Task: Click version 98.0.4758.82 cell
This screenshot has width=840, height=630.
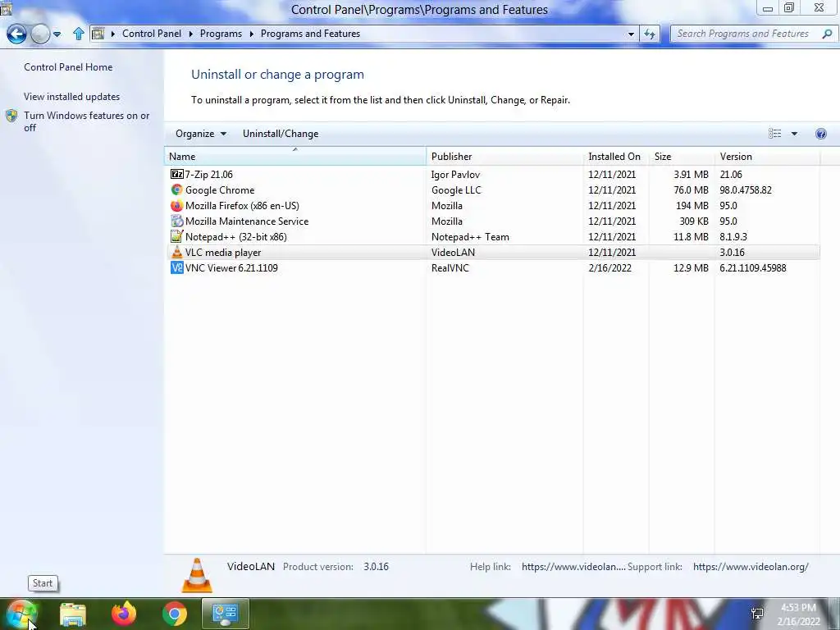Action: pos(746,190)
